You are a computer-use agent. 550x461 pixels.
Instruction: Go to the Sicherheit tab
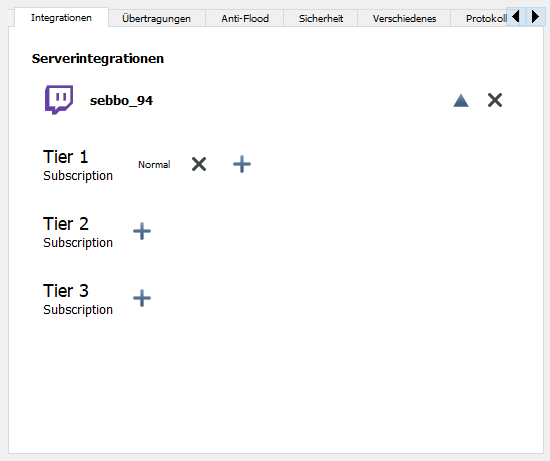tap(321, 19)
